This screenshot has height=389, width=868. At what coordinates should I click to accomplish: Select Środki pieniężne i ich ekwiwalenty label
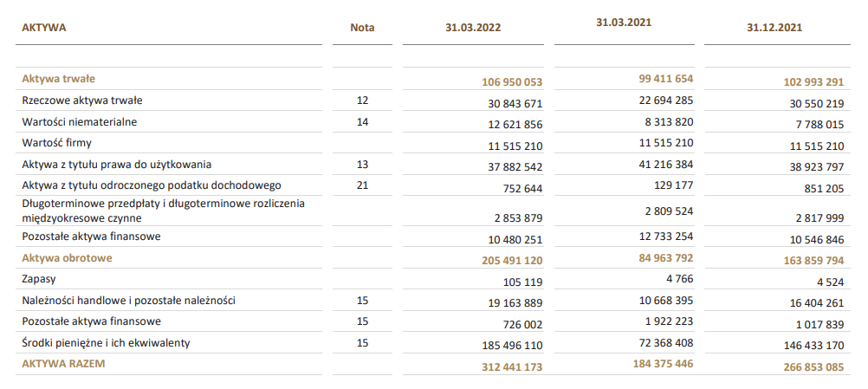(106, 343)
